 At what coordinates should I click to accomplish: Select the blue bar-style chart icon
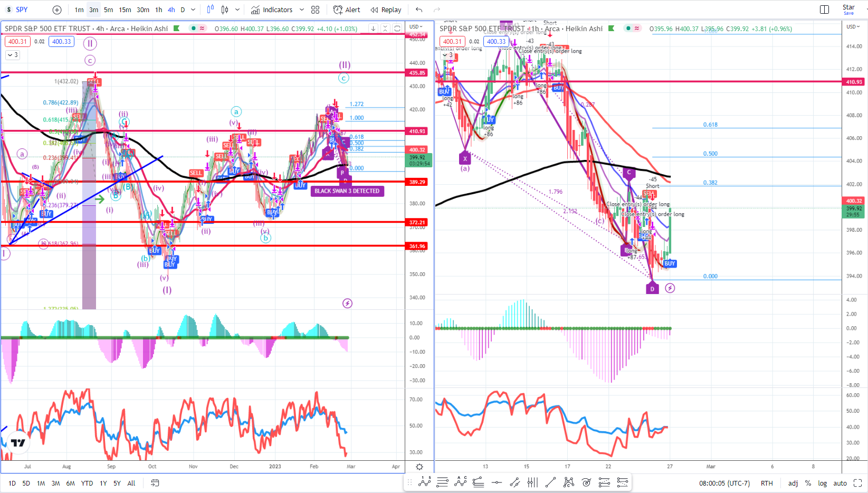(211, 10)
